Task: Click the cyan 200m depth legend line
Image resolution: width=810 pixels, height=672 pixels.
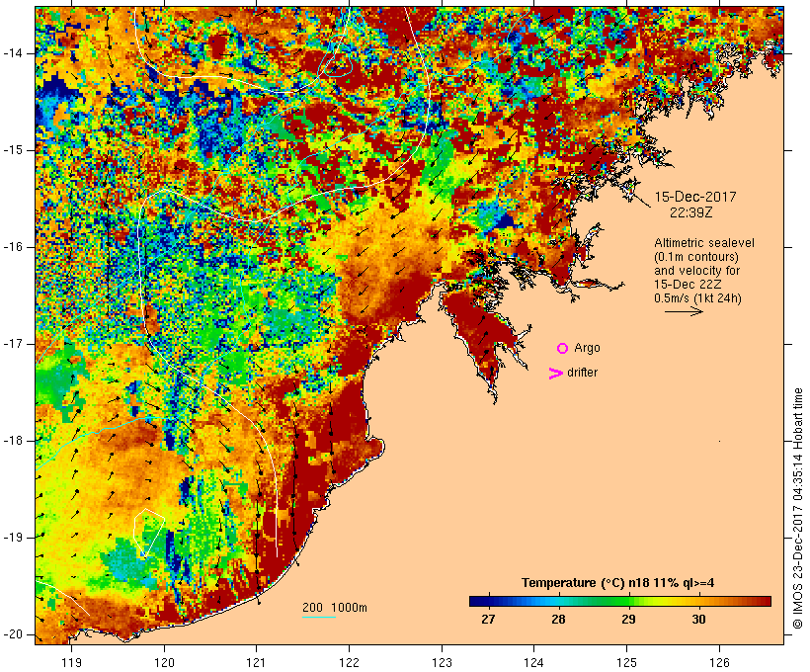Action: pos(319,617)
